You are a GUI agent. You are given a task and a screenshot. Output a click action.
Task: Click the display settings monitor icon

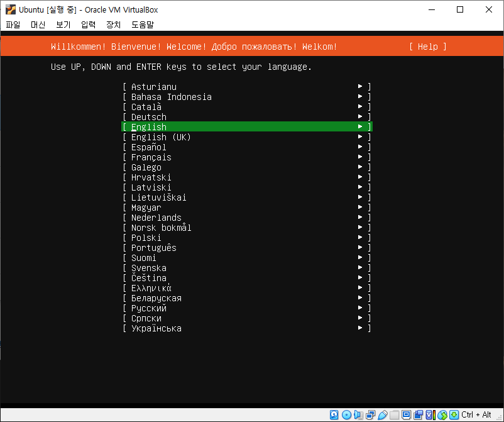pyautogui.click(x=407, y=415)
